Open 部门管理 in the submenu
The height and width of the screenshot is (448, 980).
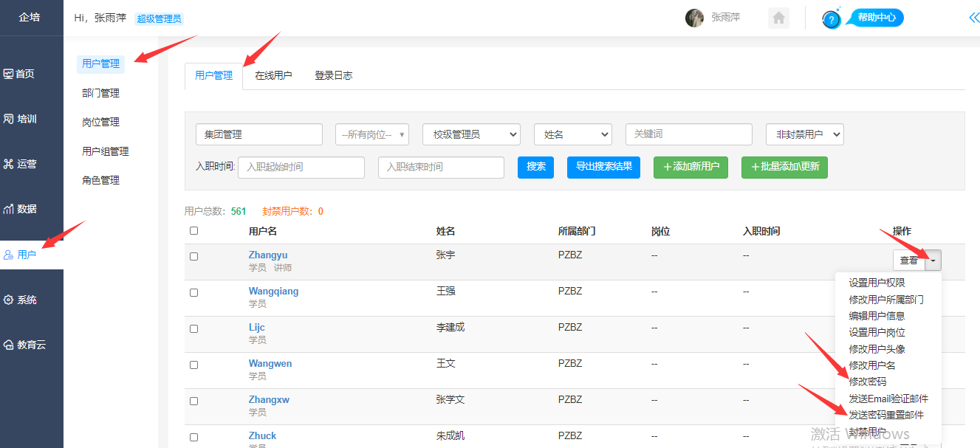[100, 93]
